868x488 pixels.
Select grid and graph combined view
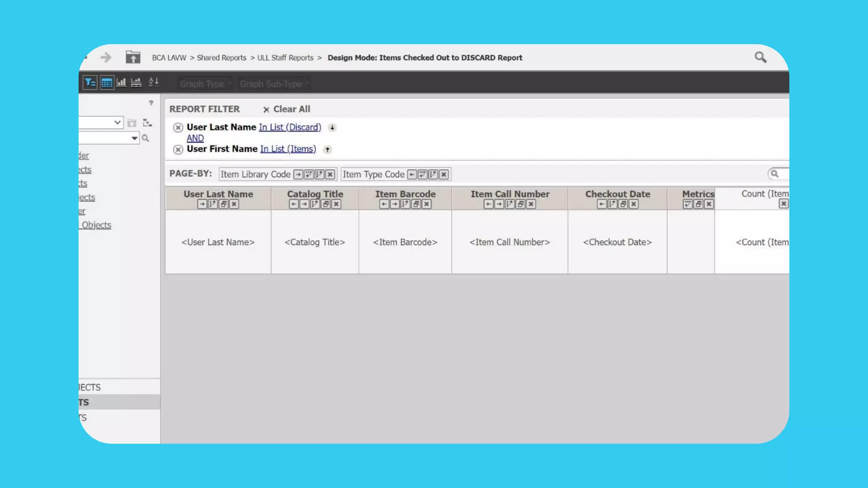[x=136, y=83]
